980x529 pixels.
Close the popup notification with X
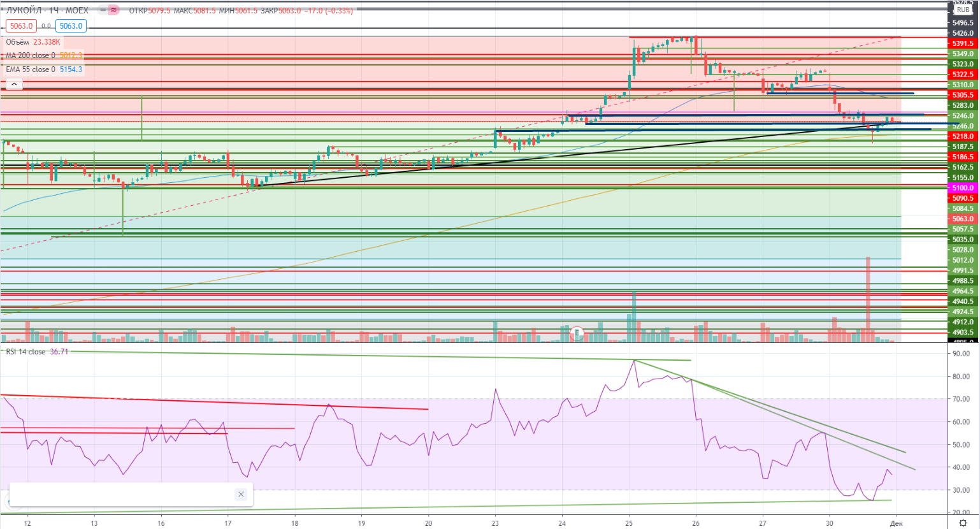[x=241, y=494]
